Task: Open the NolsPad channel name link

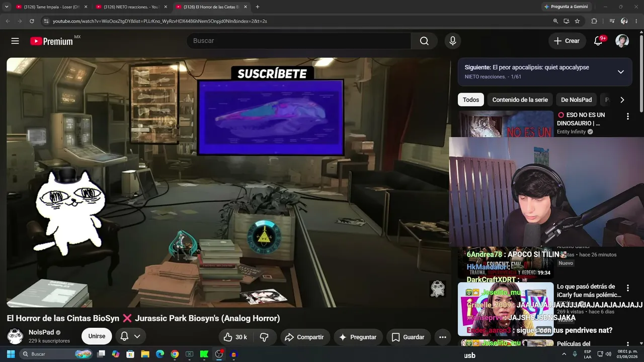Action: [x=41, y=332]
